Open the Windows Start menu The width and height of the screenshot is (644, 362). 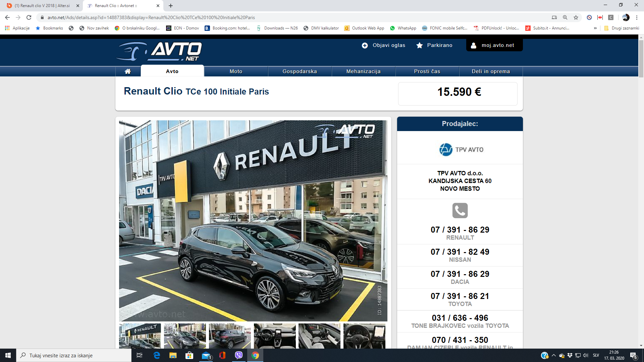8,355
